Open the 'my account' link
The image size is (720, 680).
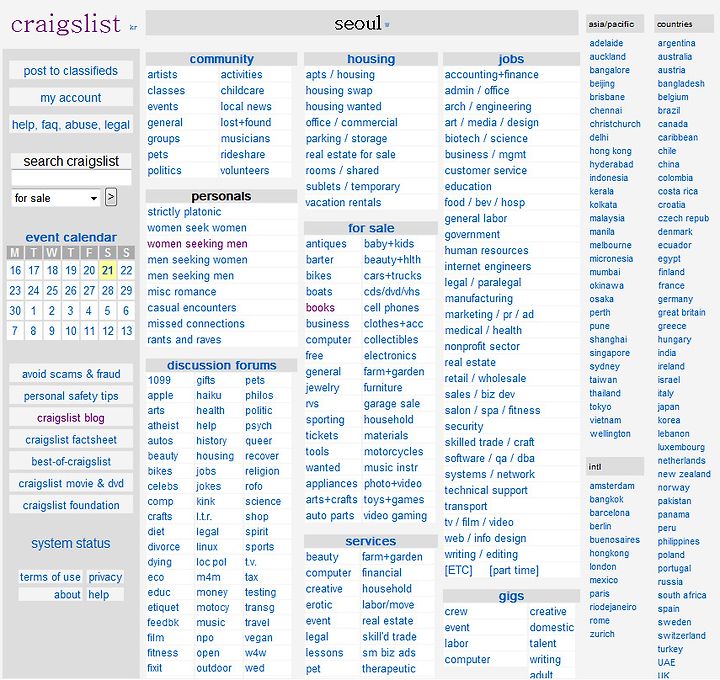click(x=71, y=97)
